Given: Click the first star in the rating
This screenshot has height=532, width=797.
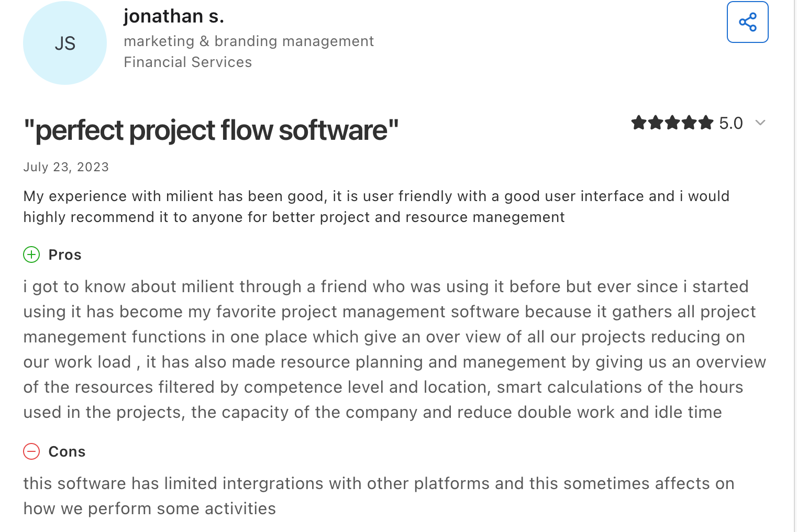Looking at the screenshot, I should pos(640,122).
